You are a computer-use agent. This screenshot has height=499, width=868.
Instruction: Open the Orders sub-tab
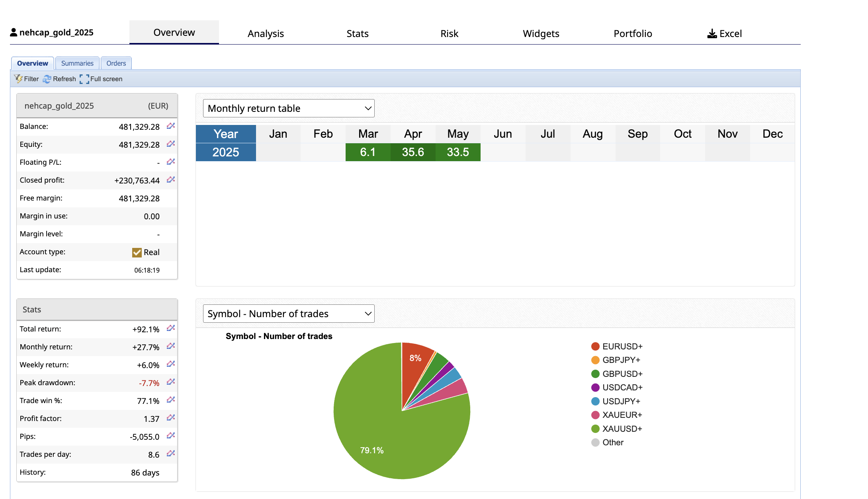tap(116, 63)
